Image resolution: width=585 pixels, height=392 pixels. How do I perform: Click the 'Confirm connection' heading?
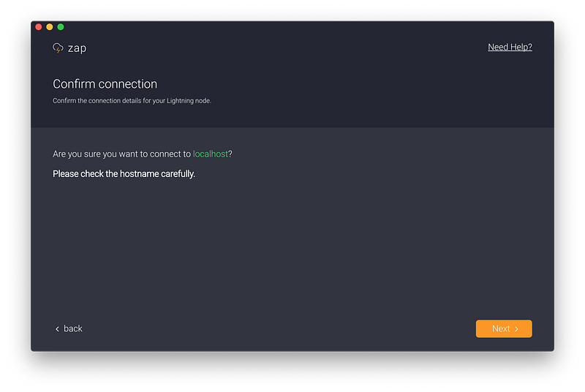pos(105,84)
